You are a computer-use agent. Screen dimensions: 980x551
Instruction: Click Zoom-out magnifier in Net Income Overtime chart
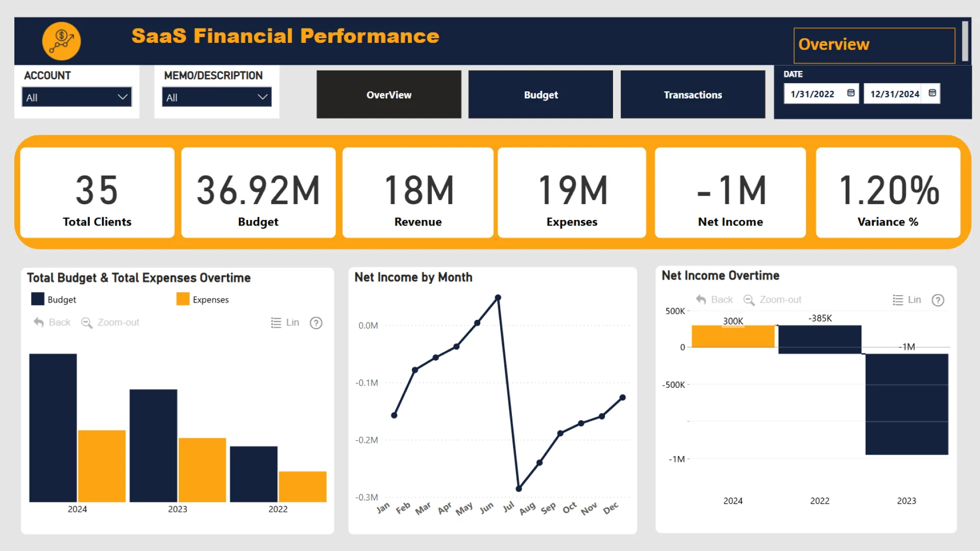coord(749,300)
